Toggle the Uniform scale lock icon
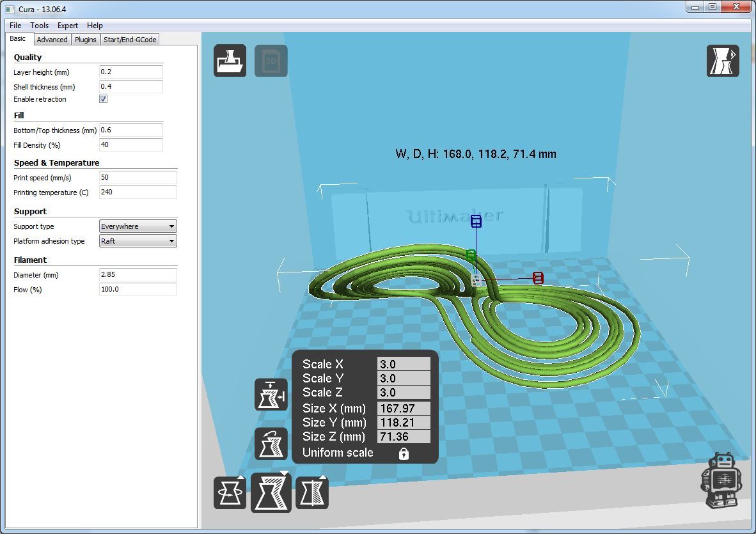The image size is (756, 534). pos(404,453)
